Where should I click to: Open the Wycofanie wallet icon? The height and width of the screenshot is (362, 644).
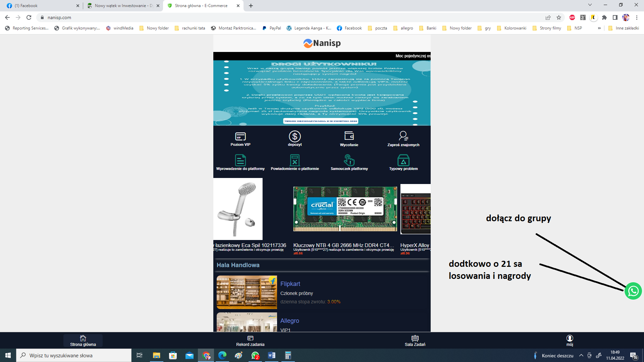click(x=349, y=136)
